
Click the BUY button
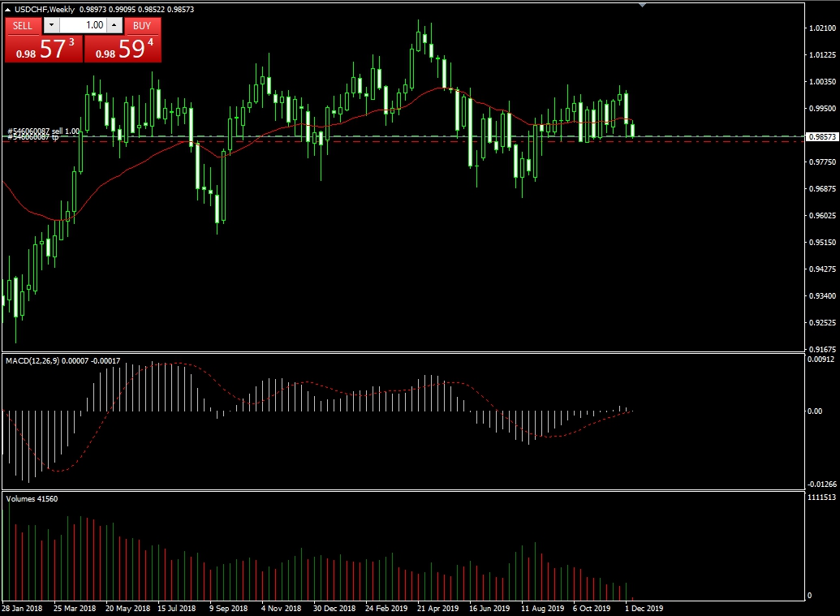[x=142, y=25]
